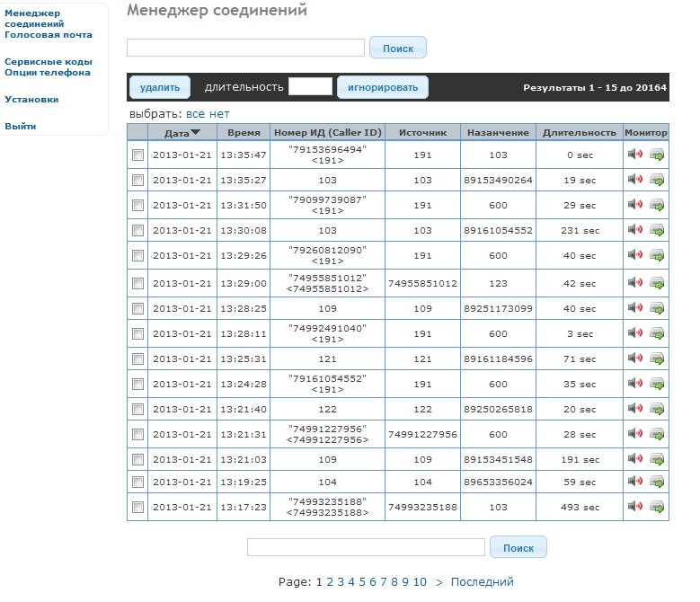Check the box for the 13:17:23 call

click(137, 508)
